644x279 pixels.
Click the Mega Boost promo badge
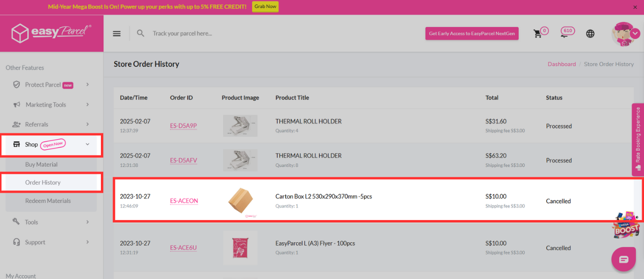click(x=626, y=225)
